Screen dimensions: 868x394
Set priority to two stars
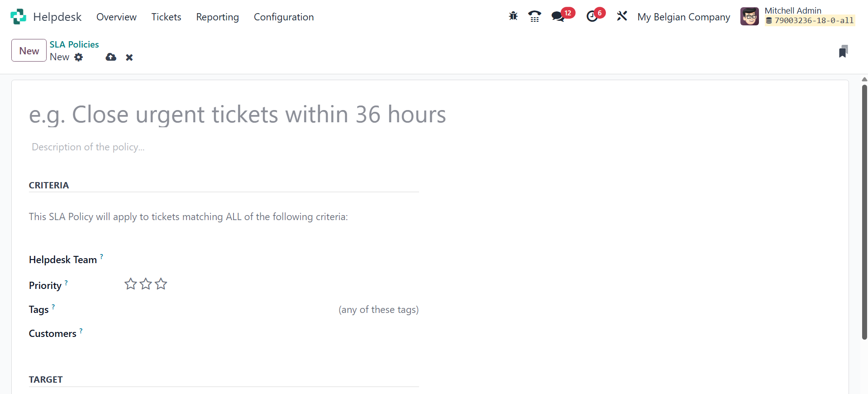click(146, 284)
